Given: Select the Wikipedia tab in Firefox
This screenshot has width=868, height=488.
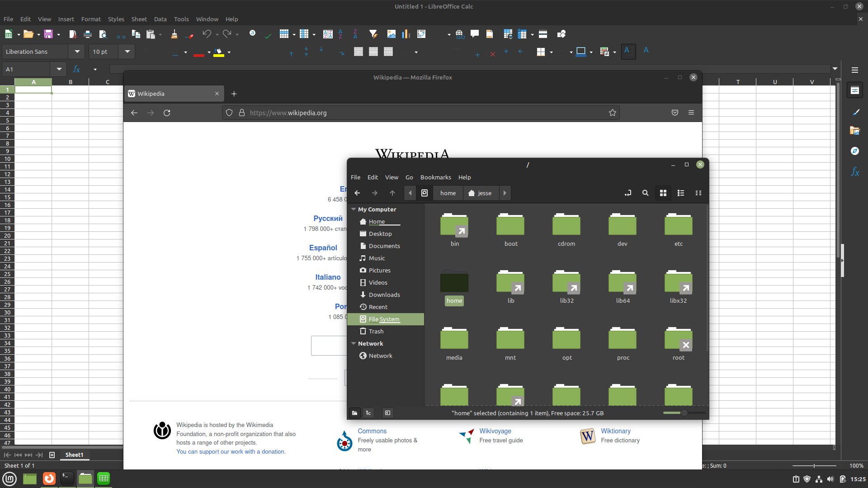Looking at the screenshot, I should tap(174, 94).
